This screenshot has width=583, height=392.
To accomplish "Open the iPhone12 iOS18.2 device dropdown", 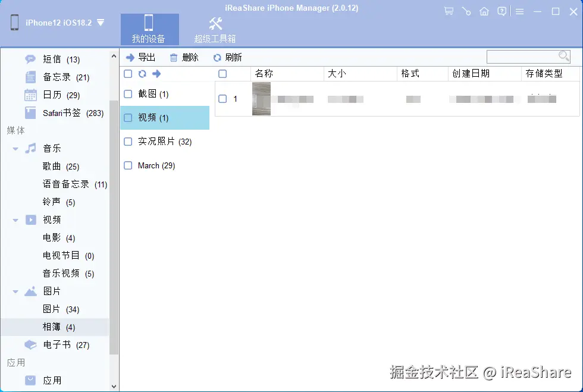I will point(57,23).
